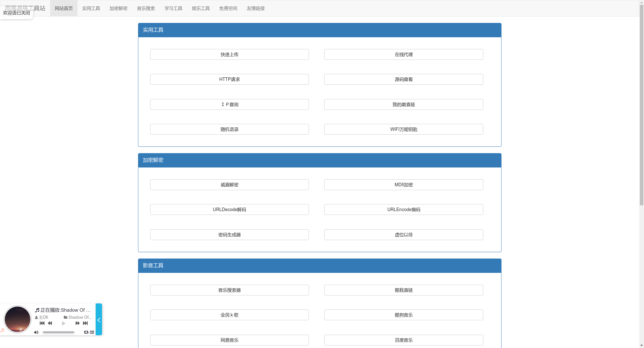Open WIFI万能钥匙 tool

pos(404,129)
